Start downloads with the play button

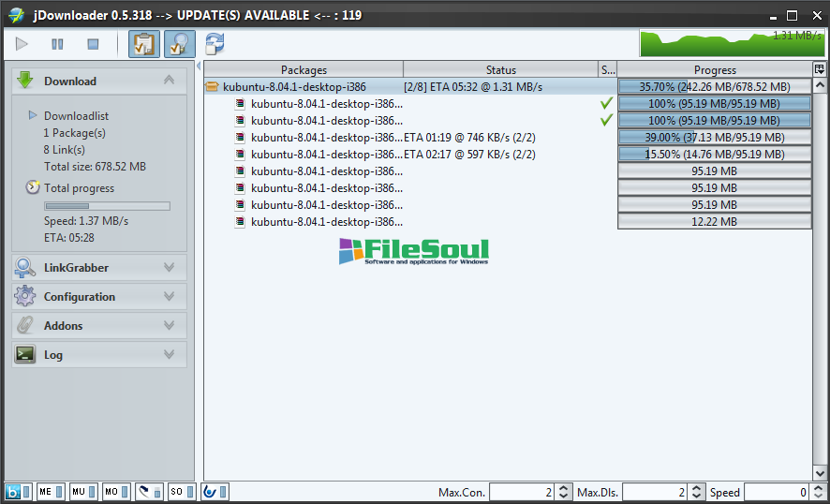coord(22,44)
